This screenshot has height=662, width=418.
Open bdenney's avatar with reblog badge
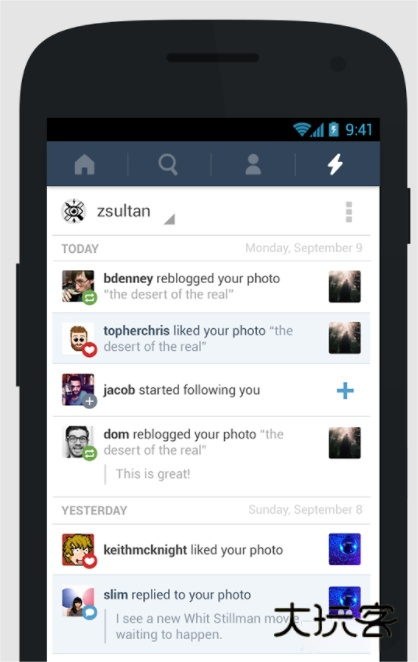tap(79, 287)
